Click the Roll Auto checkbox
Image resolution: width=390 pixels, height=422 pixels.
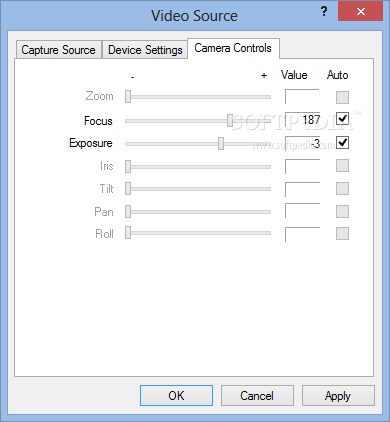click(x=342, y=234)
